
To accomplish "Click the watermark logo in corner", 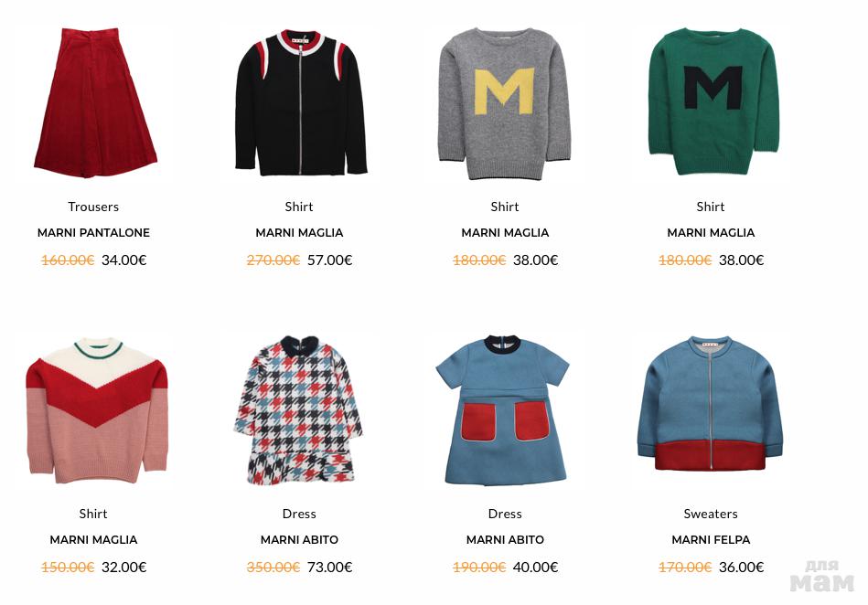I will click(x=822, y=577).
